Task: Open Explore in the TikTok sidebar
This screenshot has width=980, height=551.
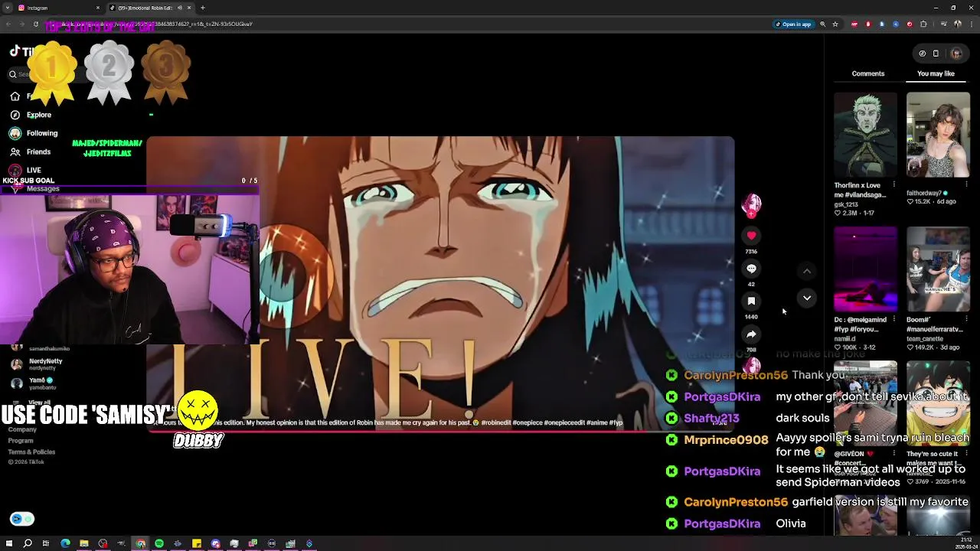Action: click(x=31, y=115)
